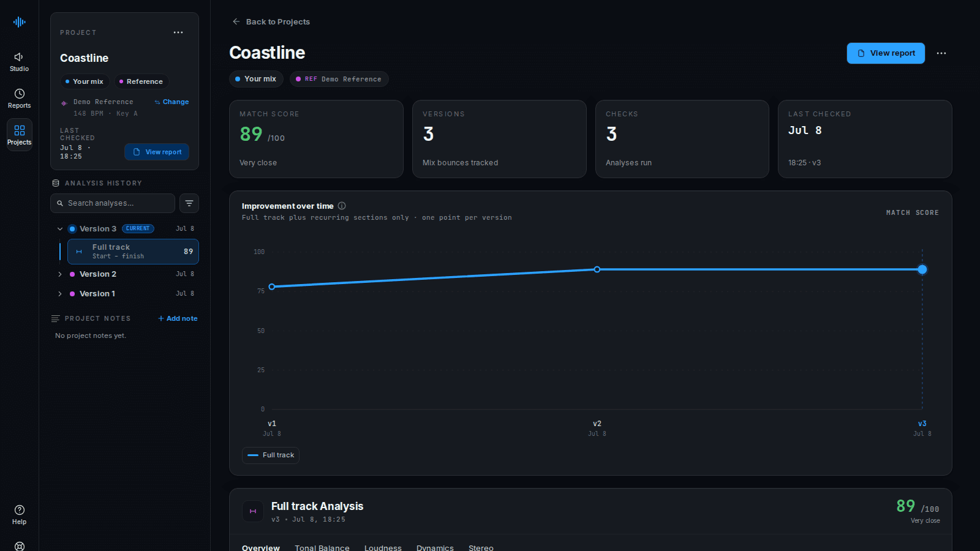Collapse Version 3 in analysis history
Screen dimensions: 980x551
click(x=60, y=229)
